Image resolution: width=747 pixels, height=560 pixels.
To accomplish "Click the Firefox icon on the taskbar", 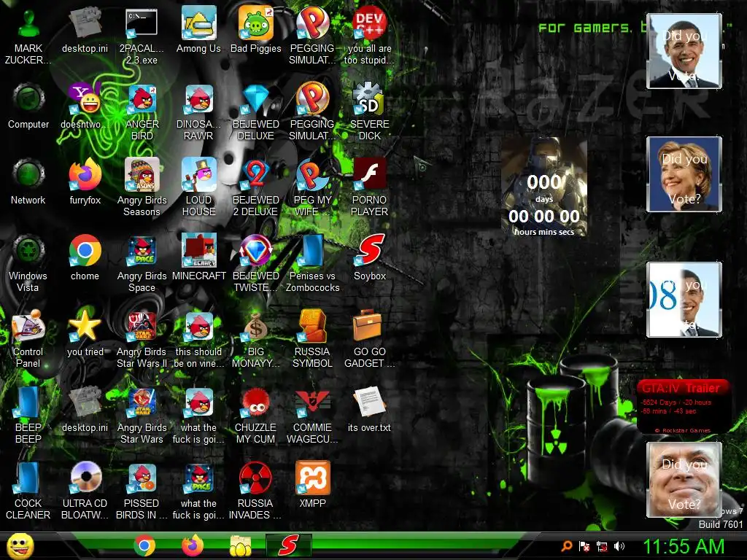I will coord(193,545).
